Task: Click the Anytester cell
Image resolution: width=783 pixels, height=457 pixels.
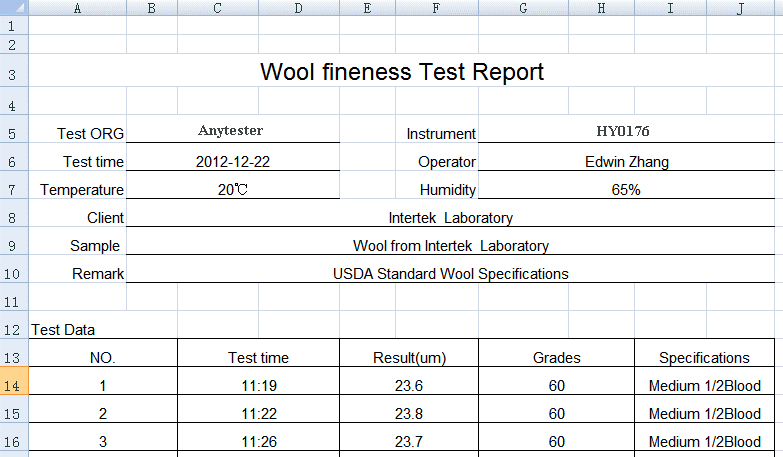Action: [x=231, y=131]
